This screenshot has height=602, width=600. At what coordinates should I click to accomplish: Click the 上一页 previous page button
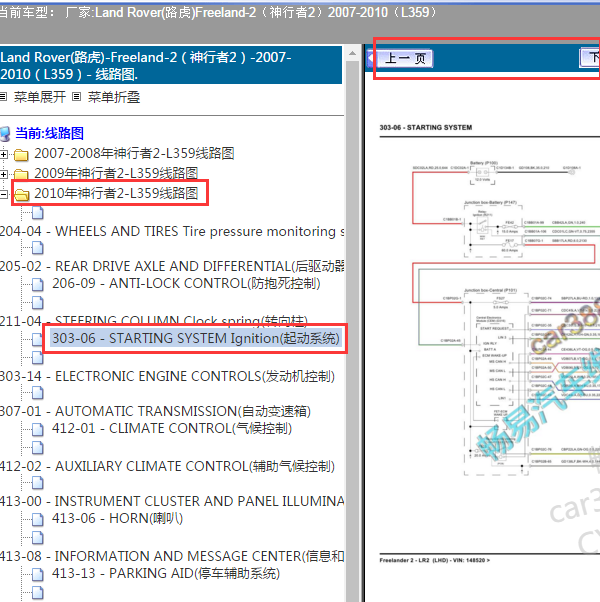[405, 58]
